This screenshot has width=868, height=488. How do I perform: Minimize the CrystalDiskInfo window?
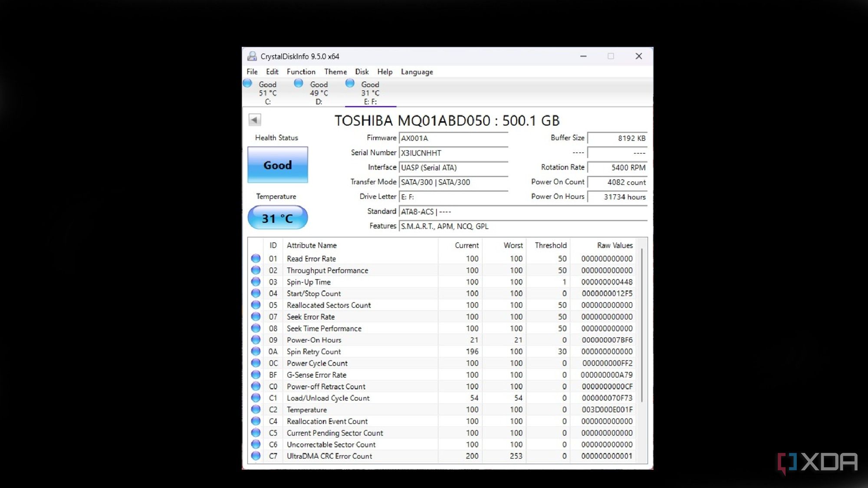pos(583,56)
